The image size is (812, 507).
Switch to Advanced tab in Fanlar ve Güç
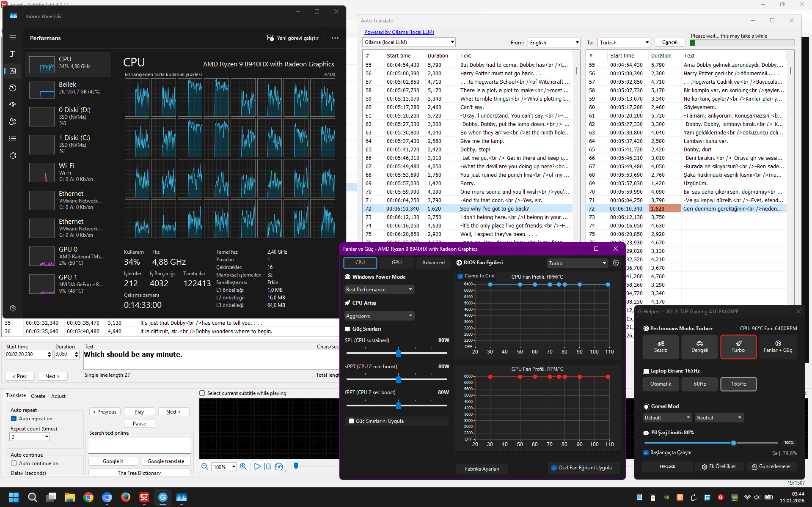click(x=433, y=263)
